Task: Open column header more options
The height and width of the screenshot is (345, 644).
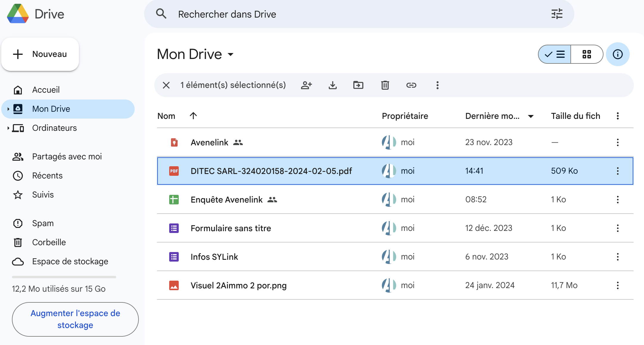Action: click(x=617, y=116)
